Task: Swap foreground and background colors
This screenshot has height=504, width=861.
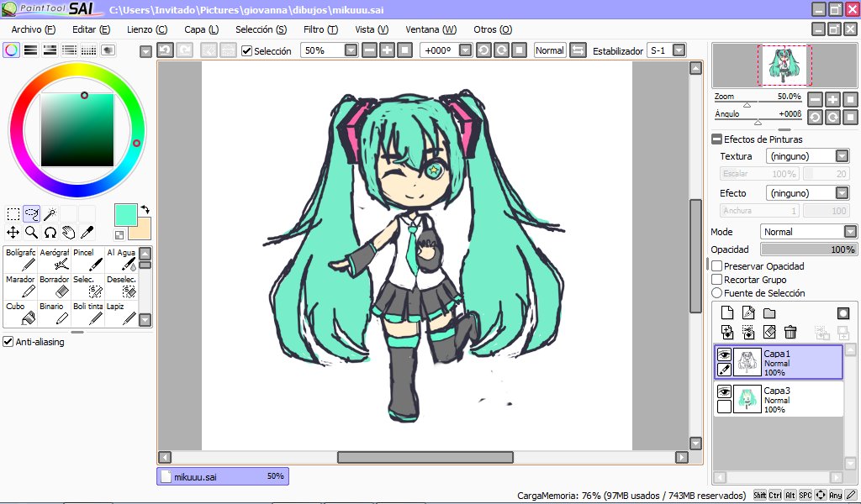Action: [x=145, y=209]
